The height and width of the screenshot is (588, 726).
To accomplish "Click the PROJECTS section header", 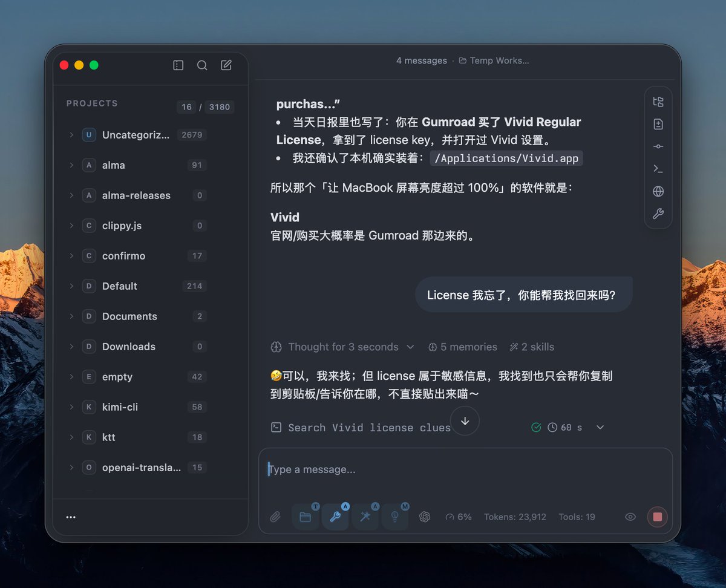I will tap(92, 103).
